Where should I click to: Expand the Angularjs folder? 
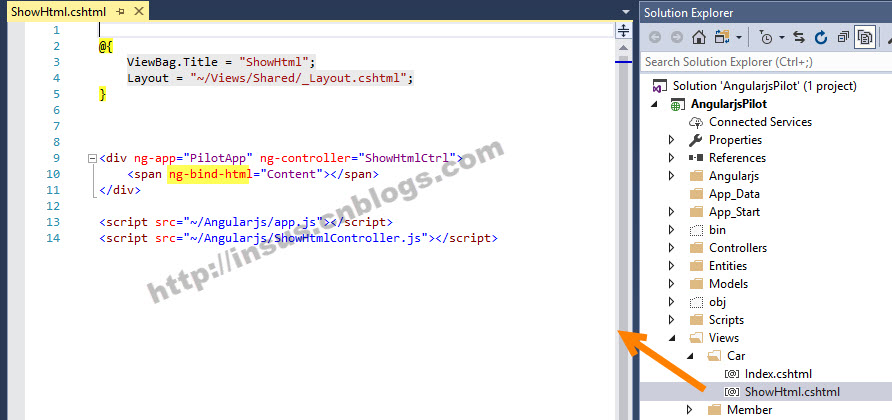[x=671, y=176]
